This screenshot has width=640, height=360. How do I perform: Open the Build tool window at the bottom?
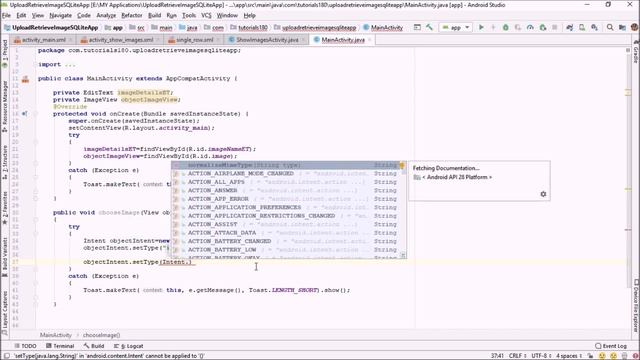tap(94, 346)
